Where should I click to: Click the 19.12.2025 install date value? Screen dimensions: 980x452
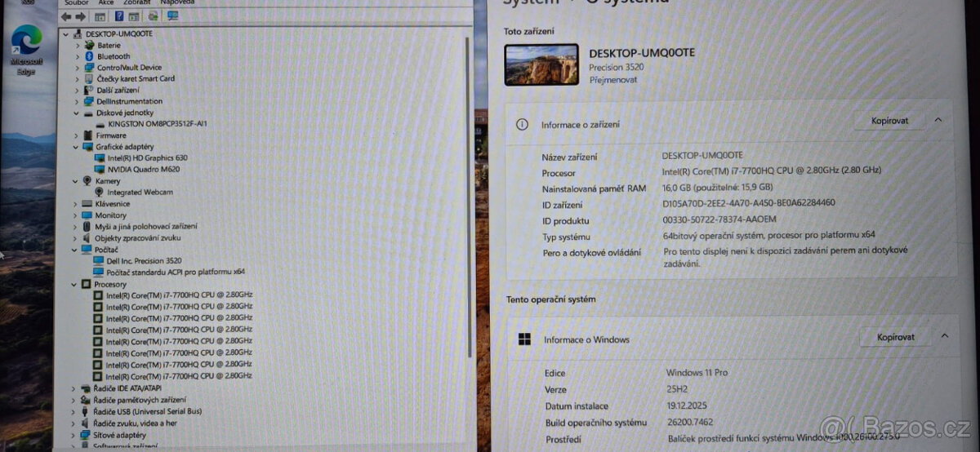point(687,405)
